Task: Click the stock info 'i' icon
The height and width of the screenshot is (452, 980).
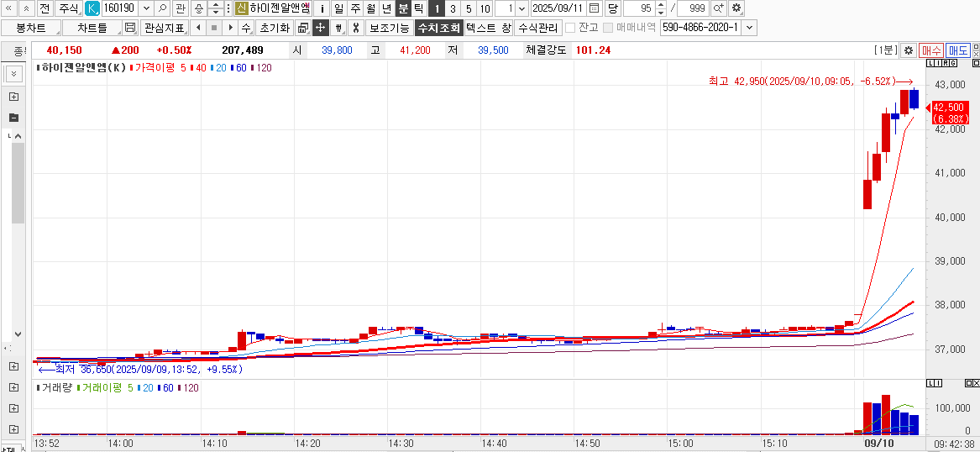Action: coord(322,8)
